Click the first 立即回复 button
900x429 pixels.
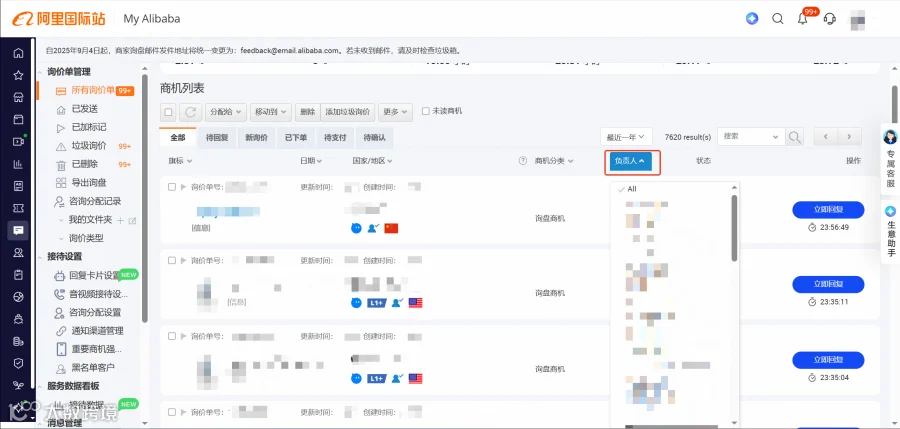point(828,210)
